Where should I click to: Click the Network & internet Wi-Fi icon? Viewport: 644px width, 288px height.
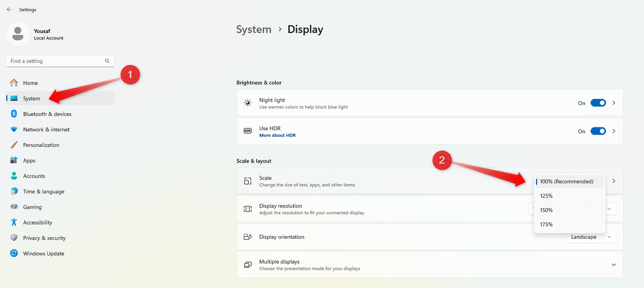[x=14, y=129]
